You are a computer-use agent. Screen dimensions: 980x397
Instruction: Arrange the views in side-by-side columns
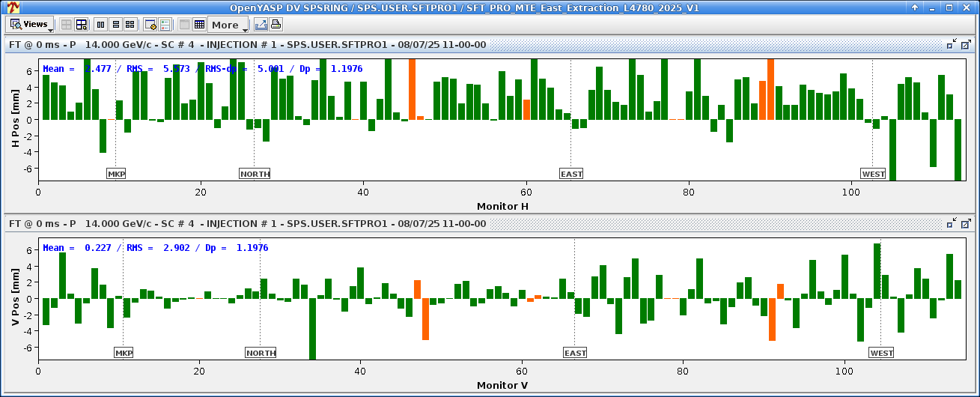click(x=101, y=25)
